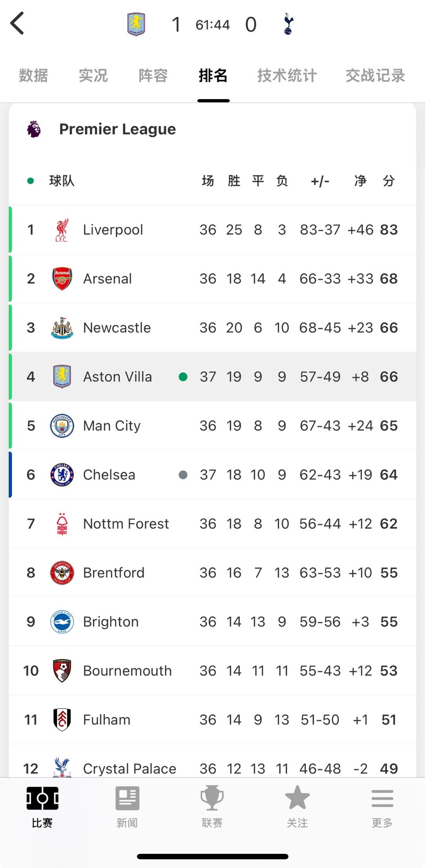
Task: Open Tottenham crest in score header
Action: (x=288, y=24)
